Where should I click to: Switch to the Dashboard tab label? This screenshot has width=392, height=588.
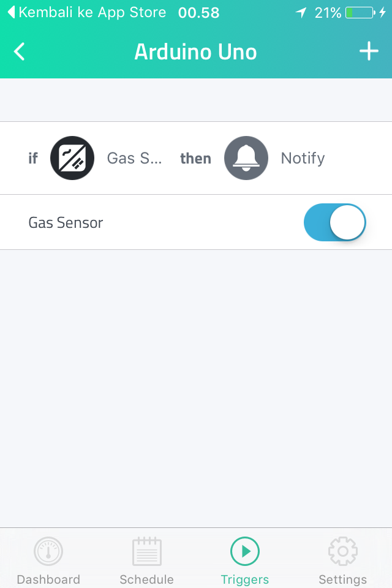(x=48, y=579)
